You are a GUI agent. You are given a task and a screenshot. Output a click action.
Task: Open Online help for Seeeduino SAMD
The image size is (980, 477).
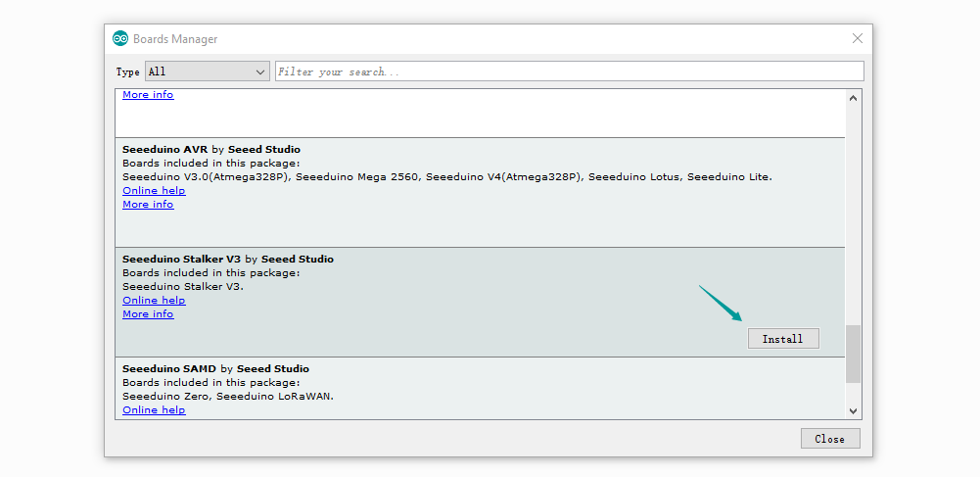(154, 410)
